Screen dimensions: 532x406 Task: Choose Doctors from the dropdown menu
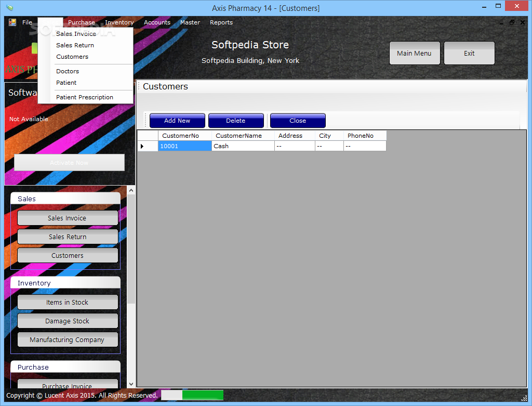(85, 71)
